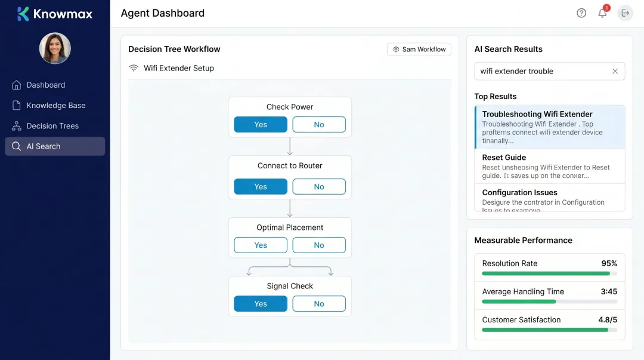This screenshot has width=644, height=360.
Task: Click the wifi icon beside Wifi Extender Setup
Action: pos(134,68)
